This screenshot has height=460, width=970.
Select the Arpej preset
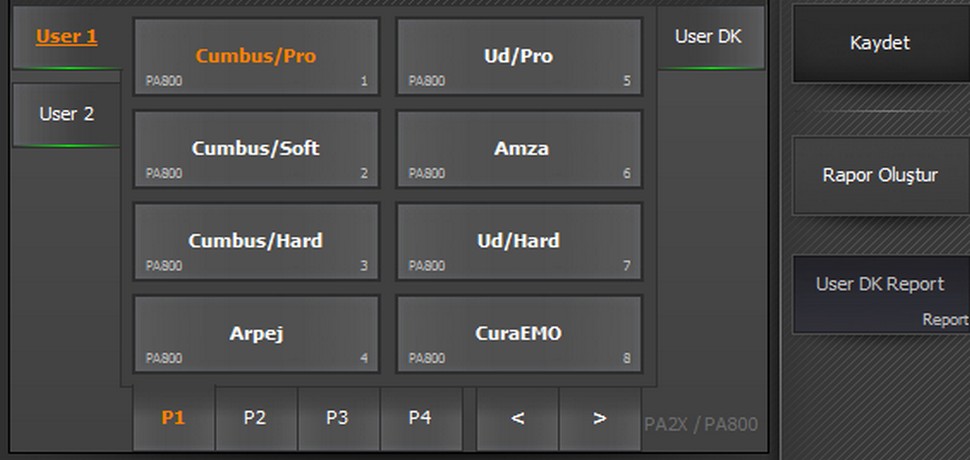coord(256,333)
